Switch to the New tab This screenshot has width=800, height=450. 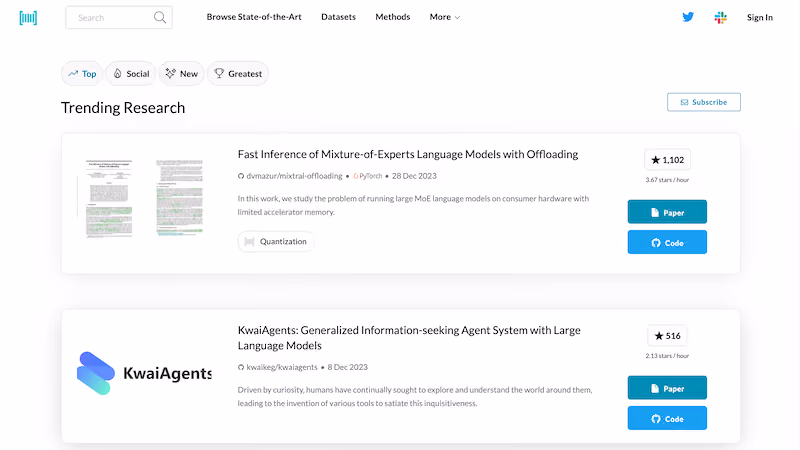pyautogui.click(x=181, y=73)
